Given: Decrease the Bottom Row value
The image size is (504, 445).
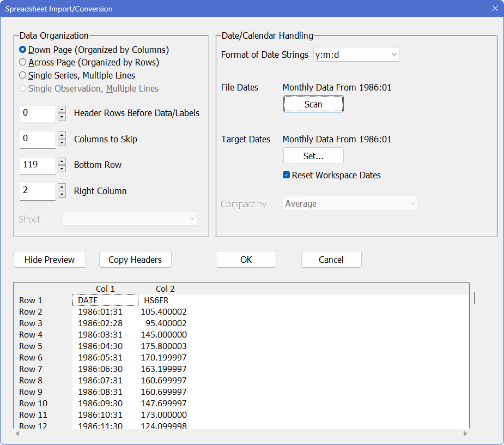Looking at the screenshot, I should (62, 170).
